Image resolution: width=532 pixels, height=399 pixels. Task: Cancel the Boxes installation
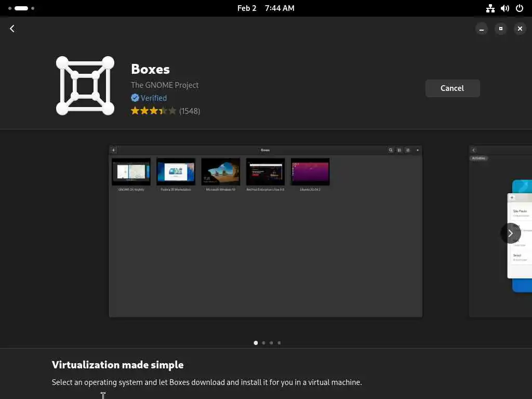pyautogui.click(x=453, y=88)
